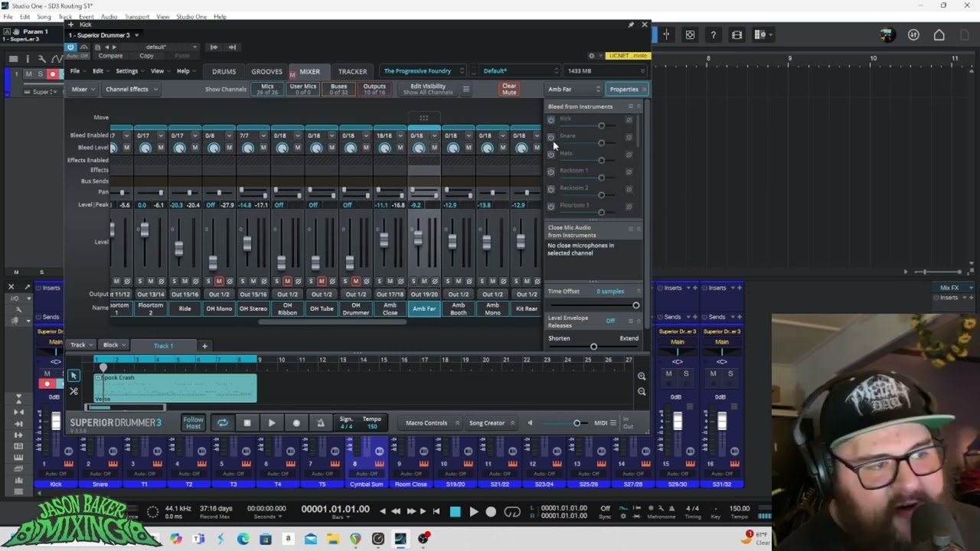Open the Amazon app from the taskbar
This screenshot has width=980, height=551.
pos(288,539)
